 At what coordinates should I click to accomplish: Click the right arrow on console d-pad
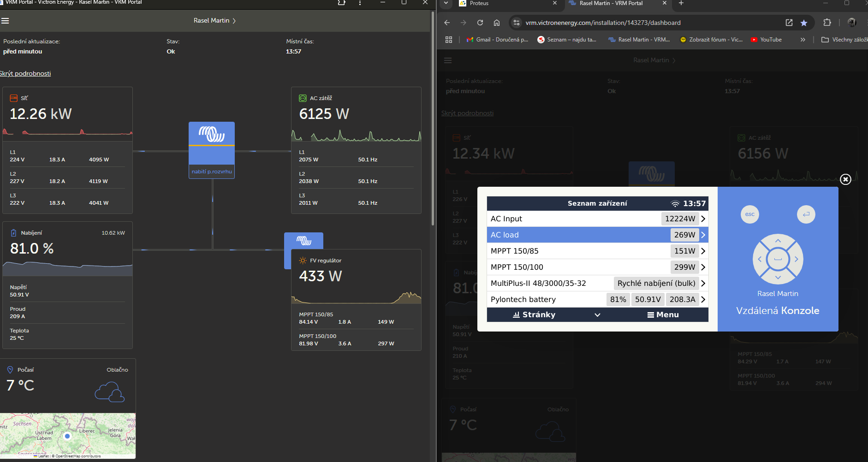tap(796, 259)
